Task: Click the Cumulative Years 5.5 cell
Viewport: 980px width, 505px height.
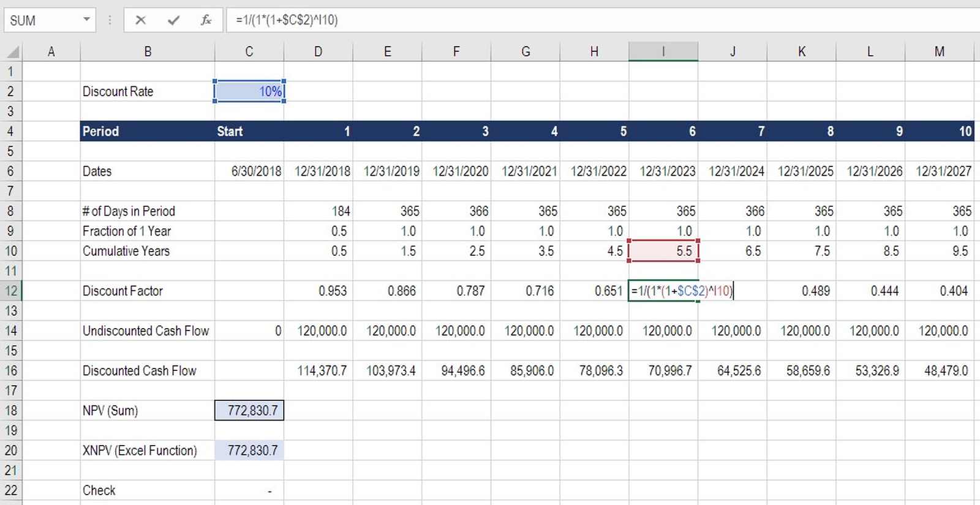Action: coord(663,252)
